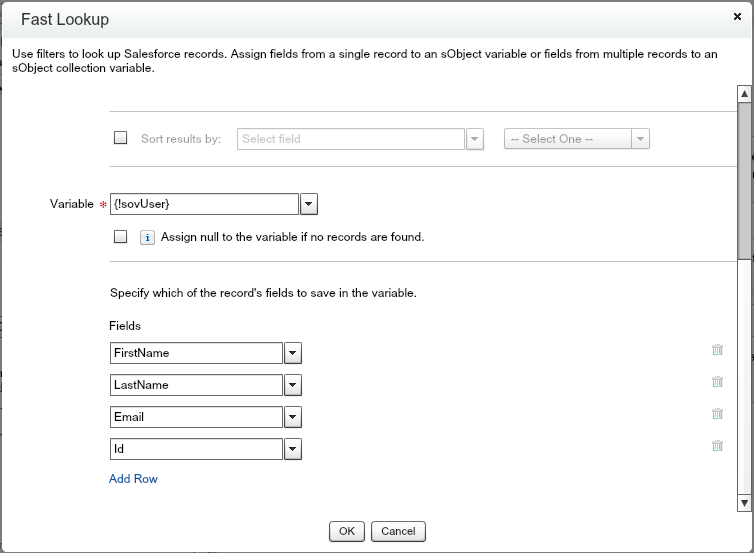Click info icon next to Assign null
754x553 pixels.
[x=146, y=238]
